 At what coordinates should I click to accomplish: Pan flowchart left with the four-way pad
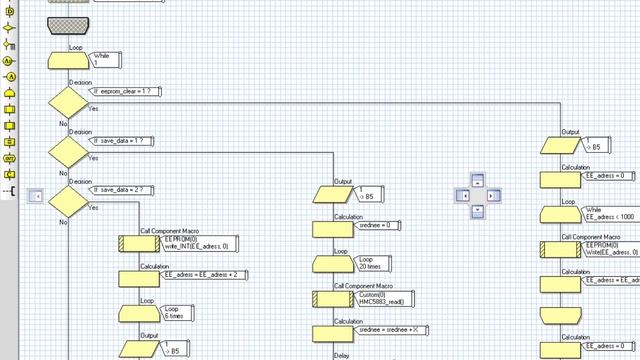[462, 196]
